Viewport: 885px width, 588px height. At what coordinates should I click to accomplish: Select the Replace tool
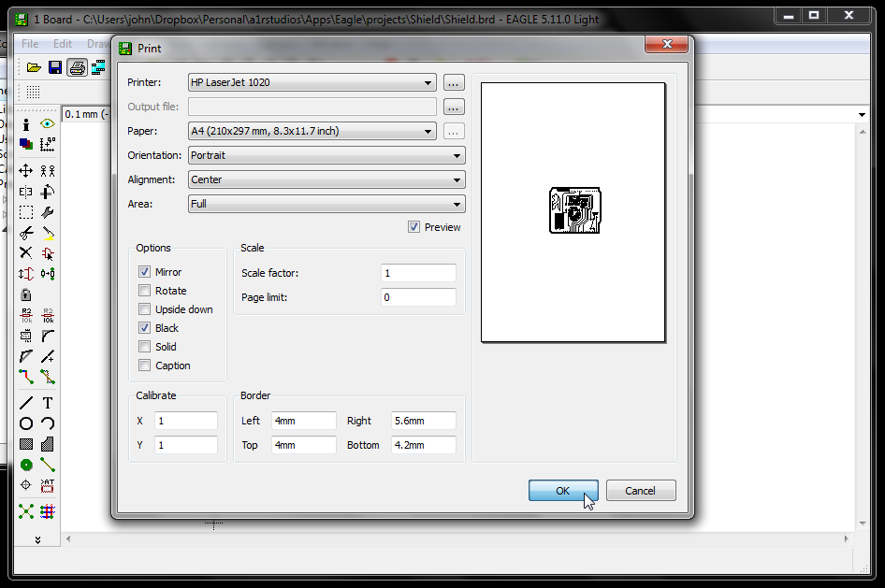pos(48,274)
